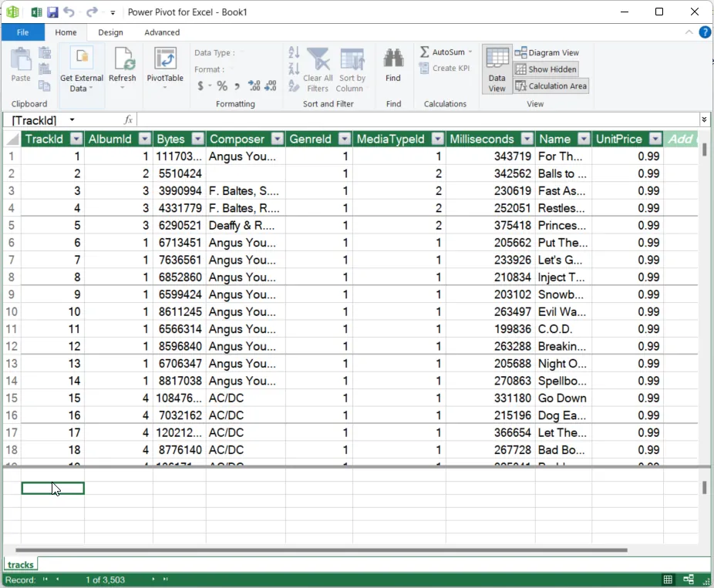Apply thousands separator comma format
Screen dimensions: 714x588
point(237,86)
